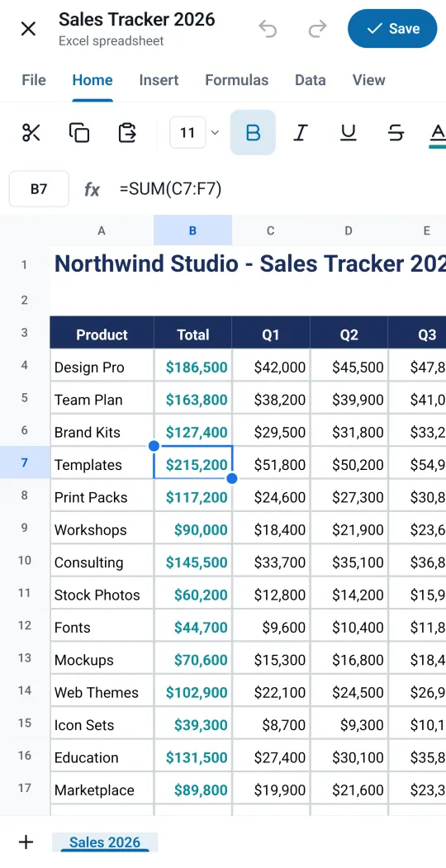This screenshot has width=446, height=868.
Task: Select column D header
Action: [x=349, y=230]
